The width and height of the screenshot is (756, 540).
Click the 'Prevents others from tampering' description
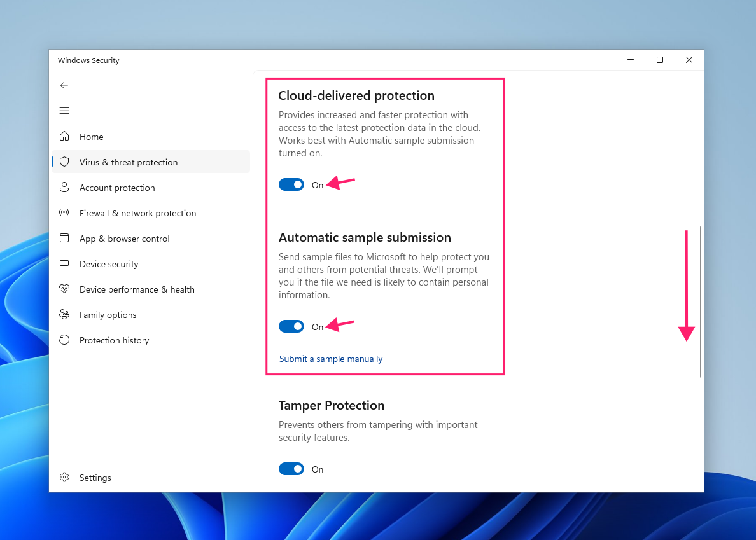(378, 431)
